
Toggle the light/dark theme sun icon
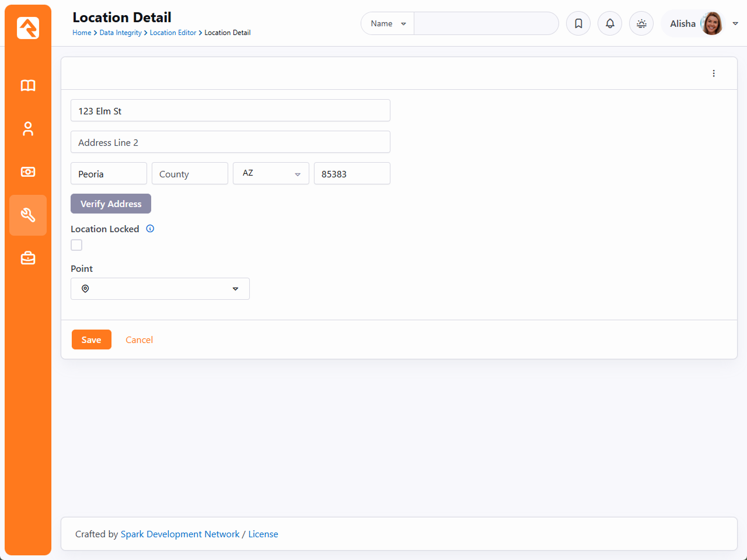pyautogui.click(x=641, y=24)
